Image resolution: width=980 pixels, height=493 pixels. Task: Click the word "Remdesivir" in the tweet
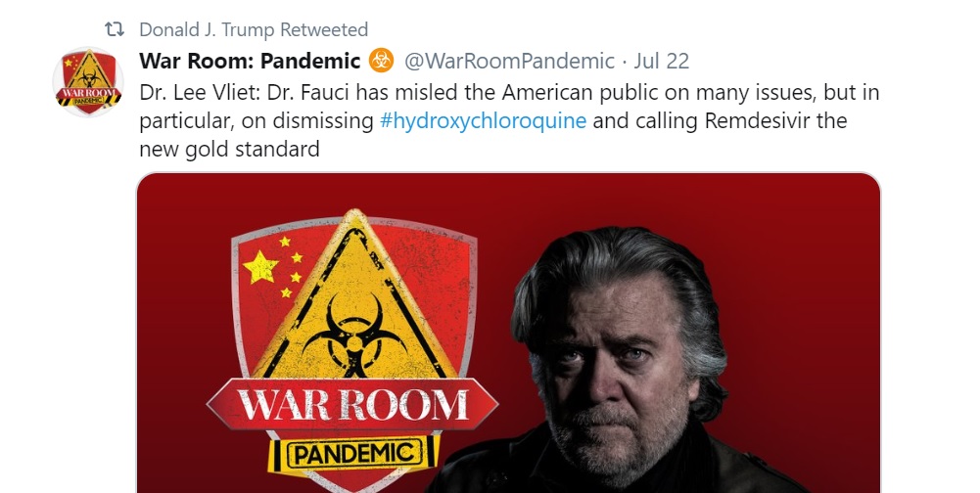pos(757,120)
